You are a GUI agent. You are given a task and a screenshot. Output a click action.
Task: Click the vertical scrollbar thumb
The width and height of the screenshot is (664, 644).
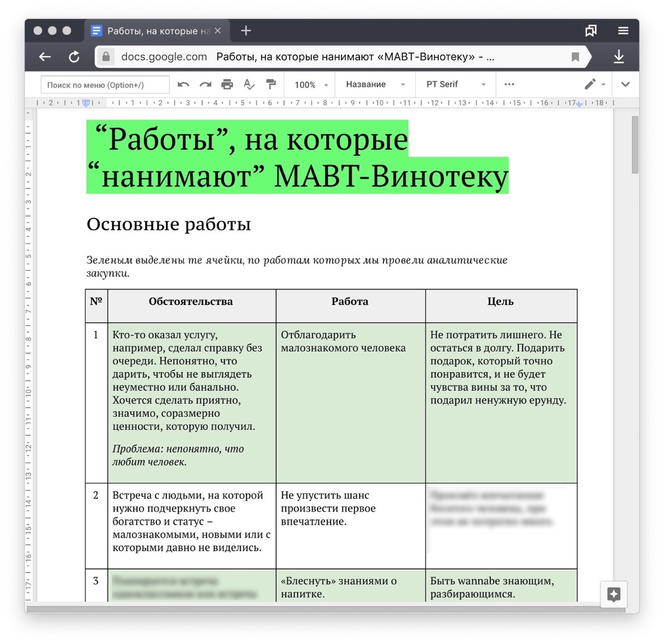pyautogui.click(x=635, y=145)
